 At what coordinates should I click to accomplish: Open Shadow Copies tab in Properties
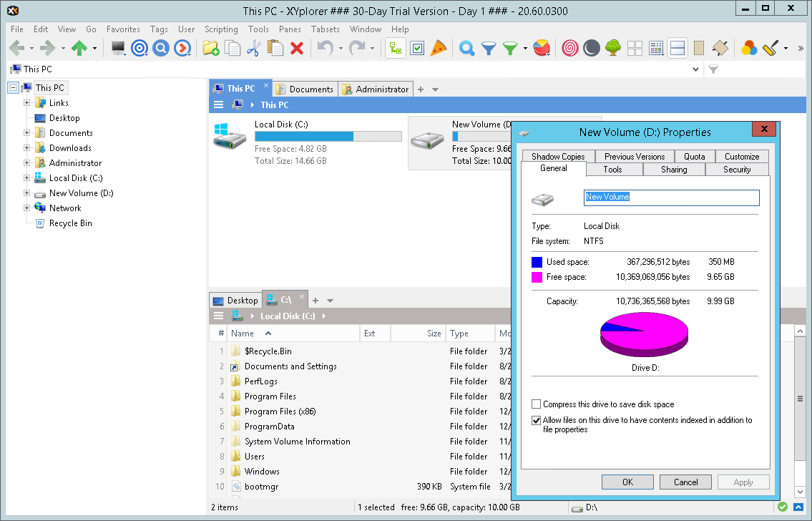[558, 157]
